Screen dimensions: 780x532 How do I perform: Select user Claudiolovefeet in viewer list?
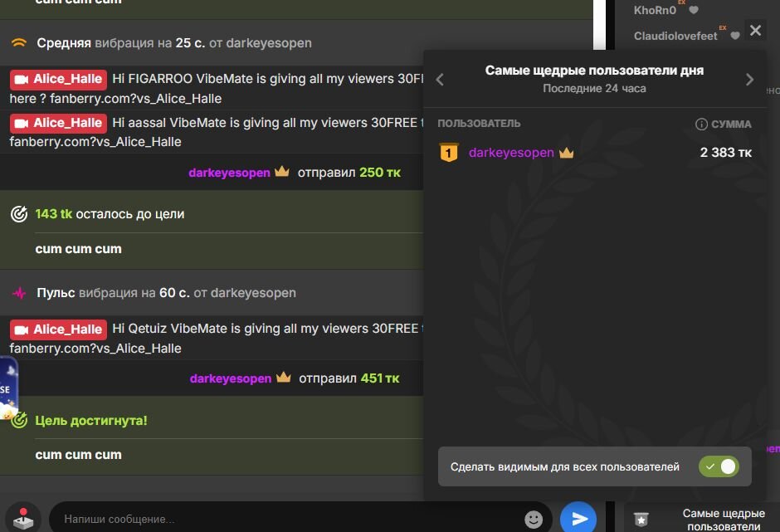(675, 36)
